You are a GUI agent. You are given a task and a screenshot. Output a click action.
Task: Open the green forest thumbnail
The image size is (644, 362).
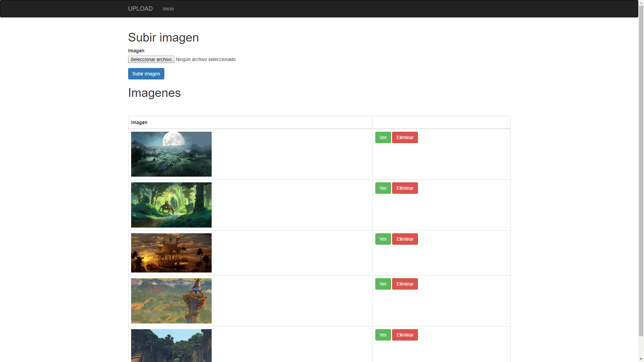[x=171, y=205]
